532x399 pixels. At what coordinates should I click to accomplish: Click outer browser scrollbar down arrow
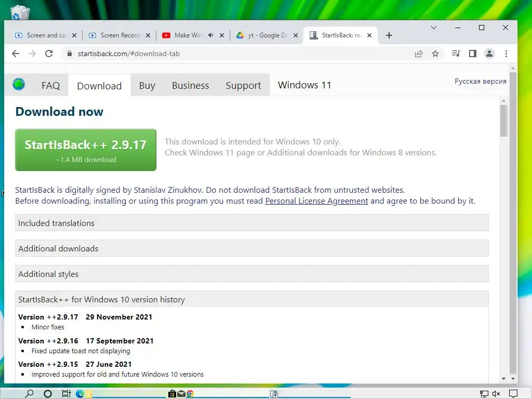coord(513,378)
